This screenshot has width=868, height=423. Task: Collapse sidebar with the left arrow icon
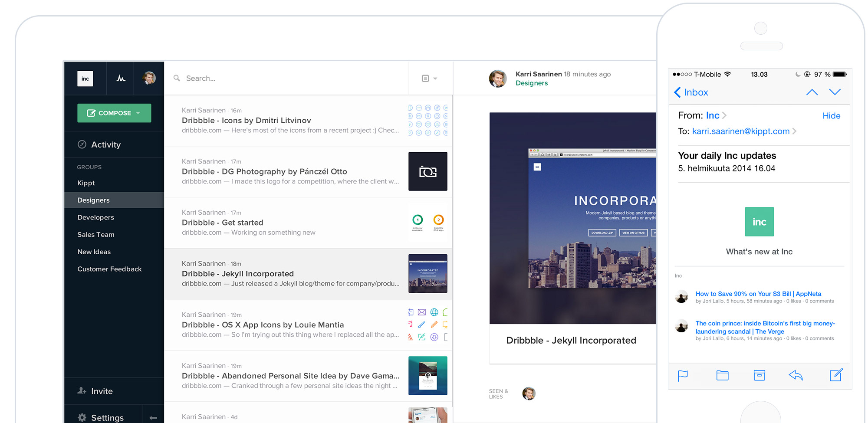[153, 418]
